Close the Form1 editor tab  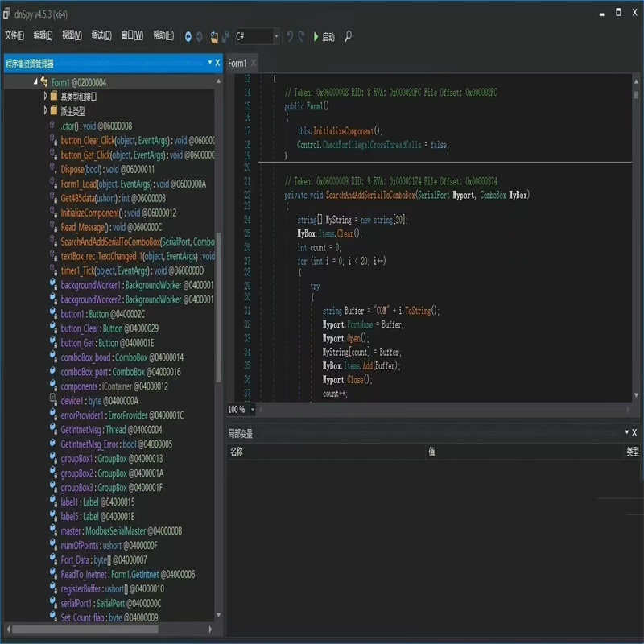click(x=254, y=63)
